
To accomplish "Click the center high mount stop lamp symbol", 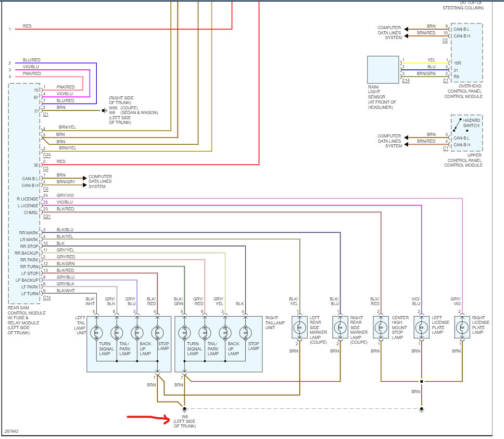I will 381,328.
